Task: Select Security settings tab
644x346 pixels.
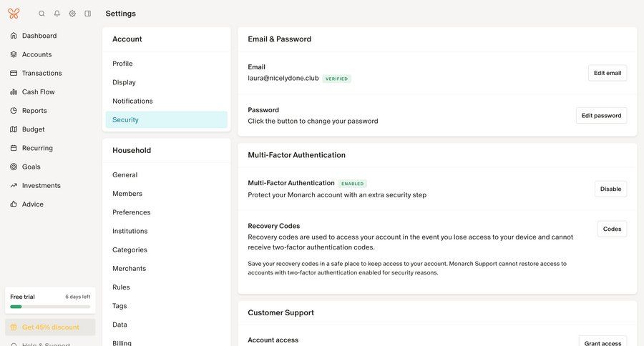Action: (x=166, y=120)
